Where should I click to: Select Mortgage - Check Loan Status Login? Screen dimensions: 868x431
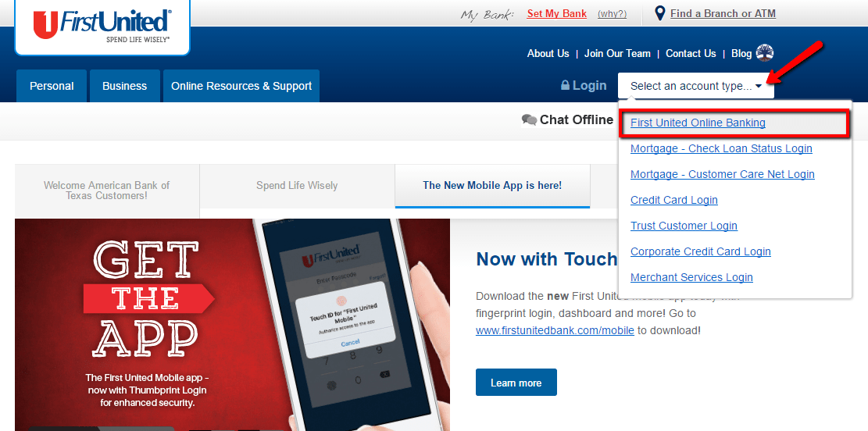(x=721, y=148)
